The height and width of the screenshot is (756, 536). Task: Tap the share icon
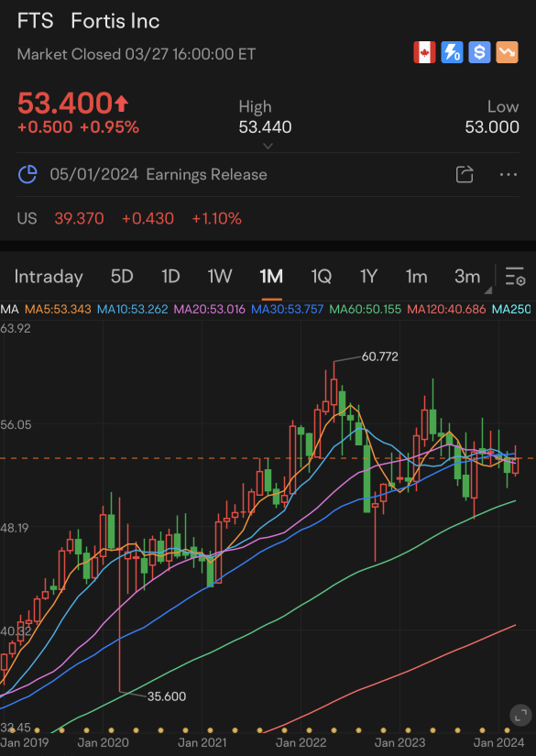(x=465, y=174)
